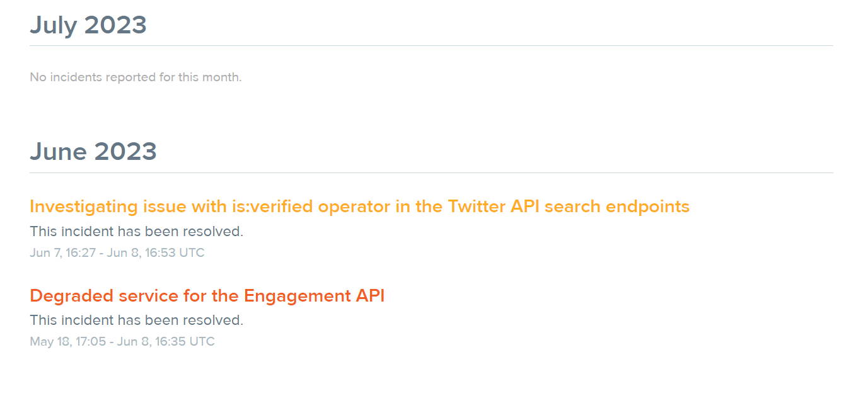Click resolved status under Engagement API incident
The width and height of the screenshot is (868, 396).
[x=136, y=320]
